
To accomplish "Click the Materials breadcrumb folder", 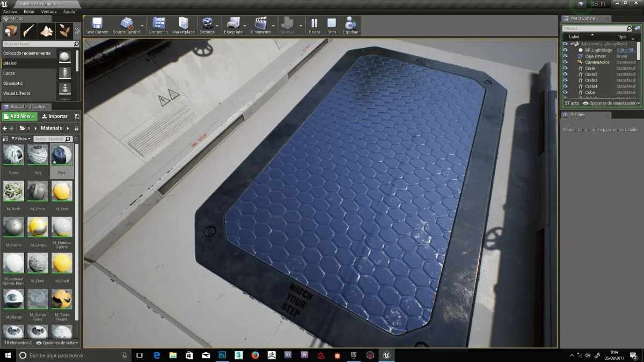I will tap(52, 128).
